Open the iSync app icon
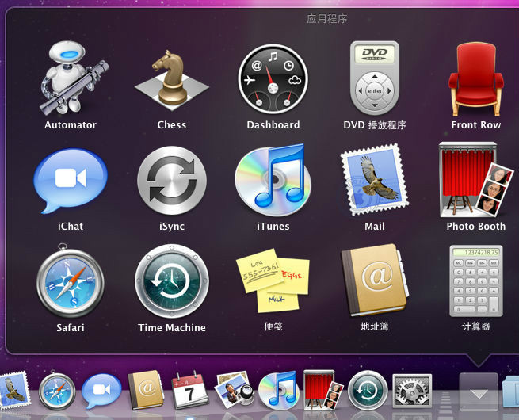The image size is (519, 420). (172, 181)
